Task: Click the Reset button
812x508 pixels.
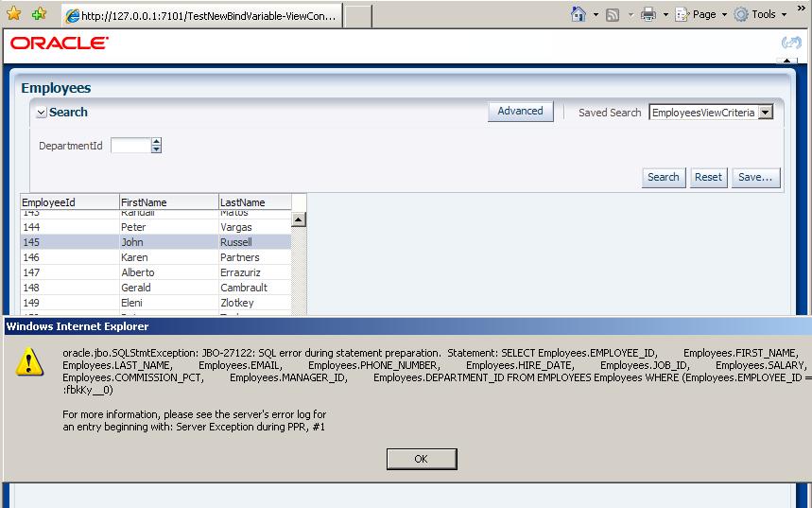Action: [x=708, y=177]
